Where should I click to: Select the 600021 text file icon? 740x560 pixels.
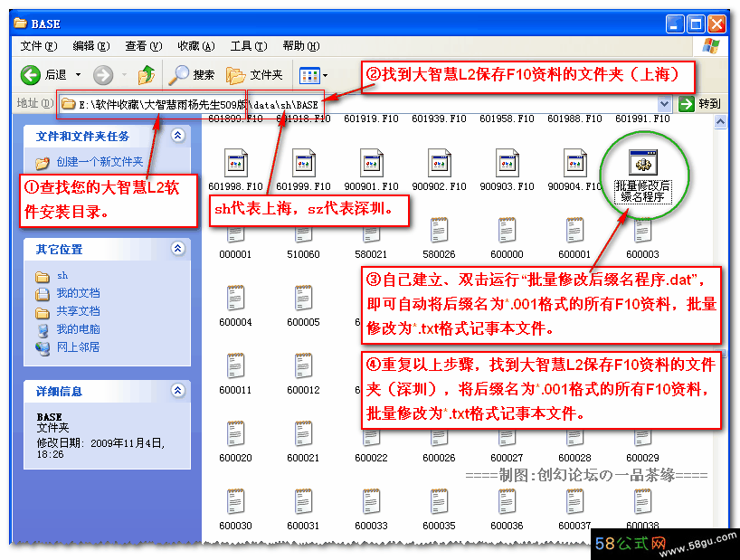click(303, 433)
